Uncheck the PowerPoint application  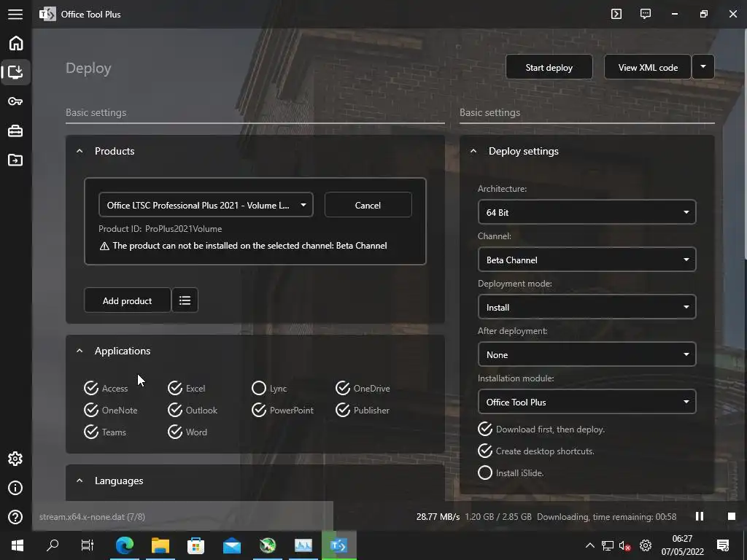point(282,410)
